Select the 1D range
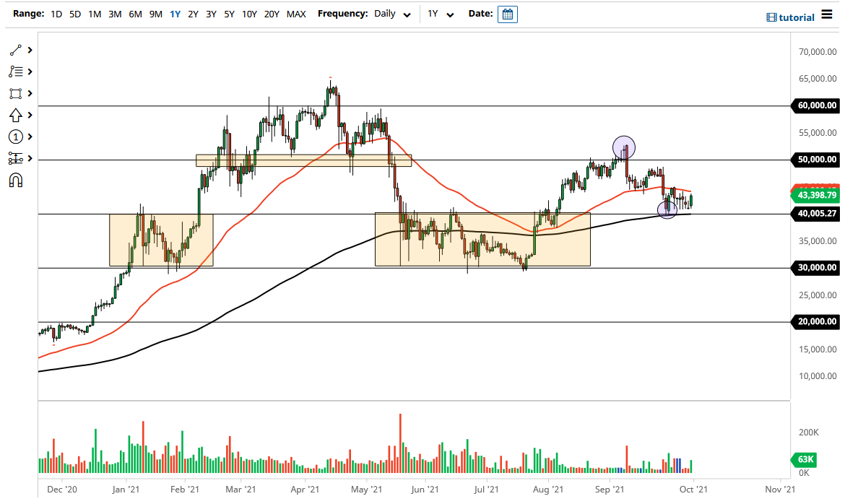Viewport: 845px width, 504px height. point(56,14)
